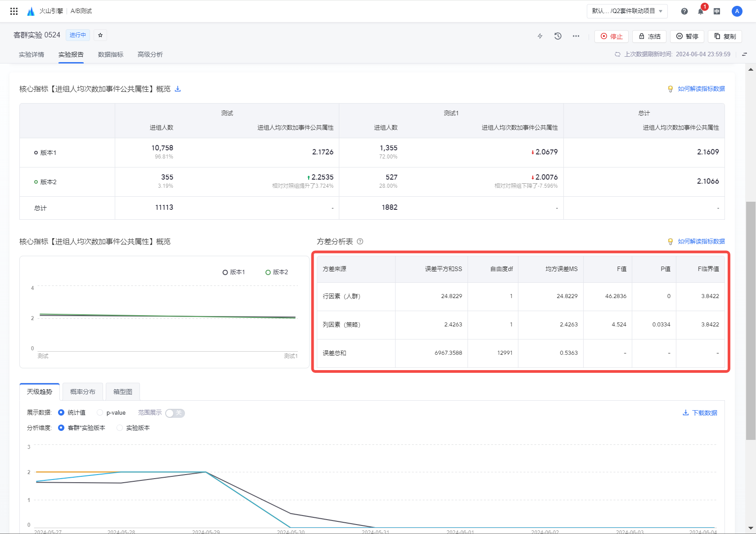Screen dimensions: 756x534
Task: Click the 1882 total count cell
Action: pos(390,208)
